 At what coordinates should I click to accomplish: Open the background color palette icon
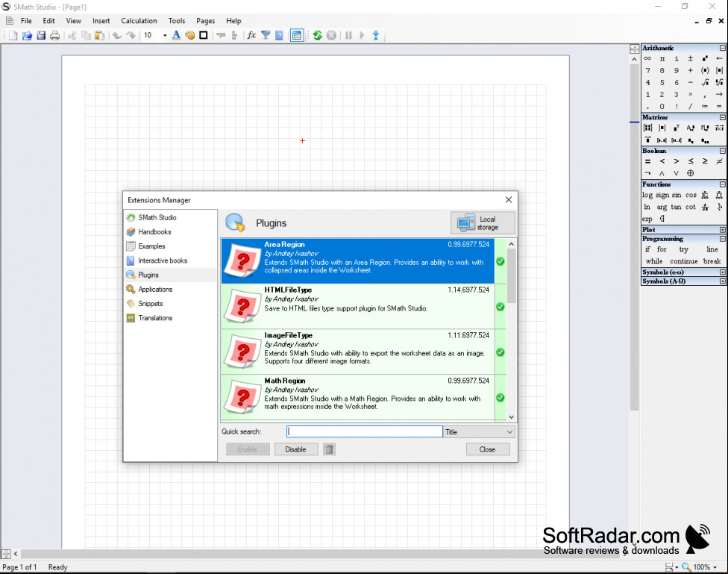[x=189, y=35]
